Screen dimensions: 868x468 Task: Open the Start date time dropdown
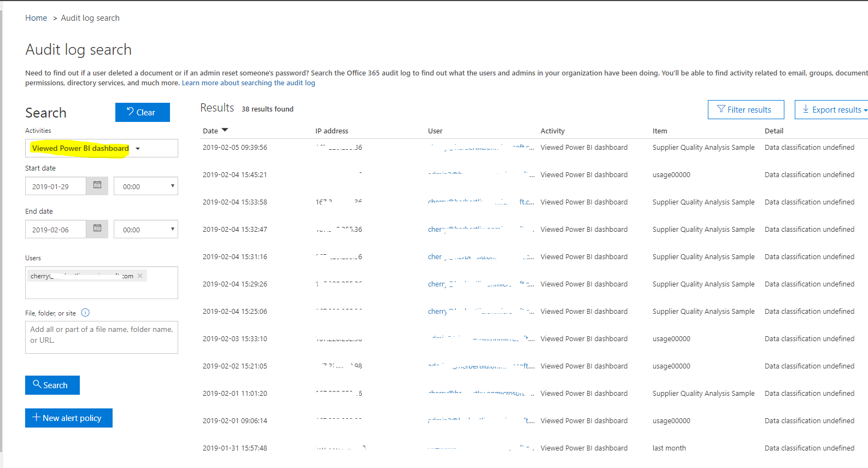pyautogui.click(x=146, y=186)
